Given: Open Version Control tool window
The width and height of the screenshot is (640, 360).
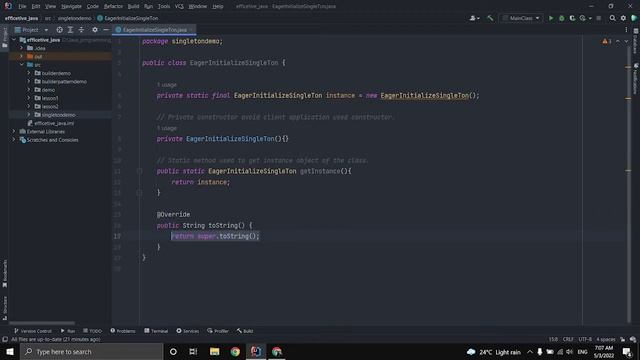Looking at the screenshot, I should (x=33, y=331).
